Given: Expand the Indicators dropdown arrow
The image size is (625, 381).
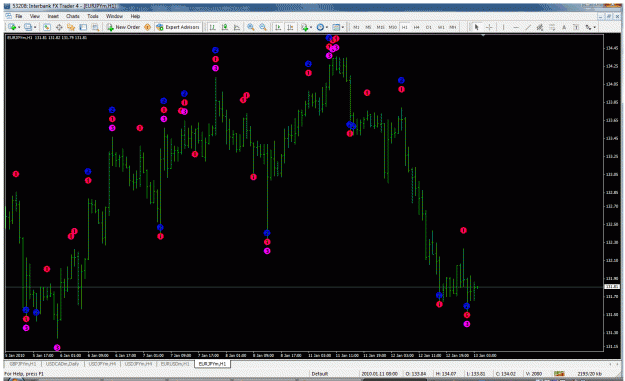Looking at the screenshot, I should click(311, 27).
